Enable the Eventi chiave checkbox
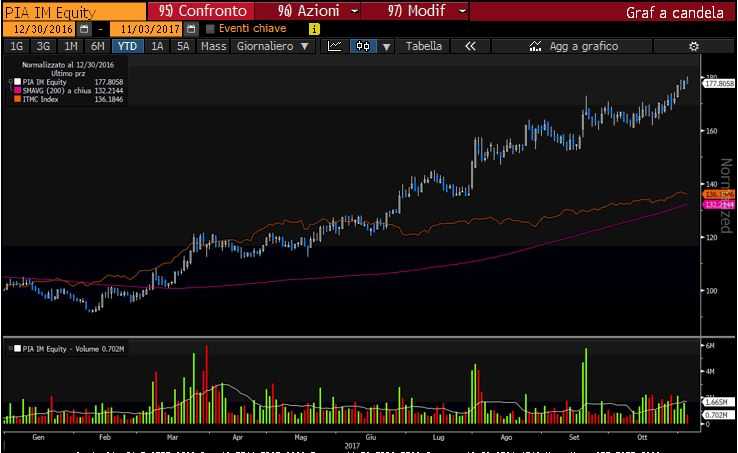This screenshot has height=453, width=738. pyautogui.click(x=210, y=29)
